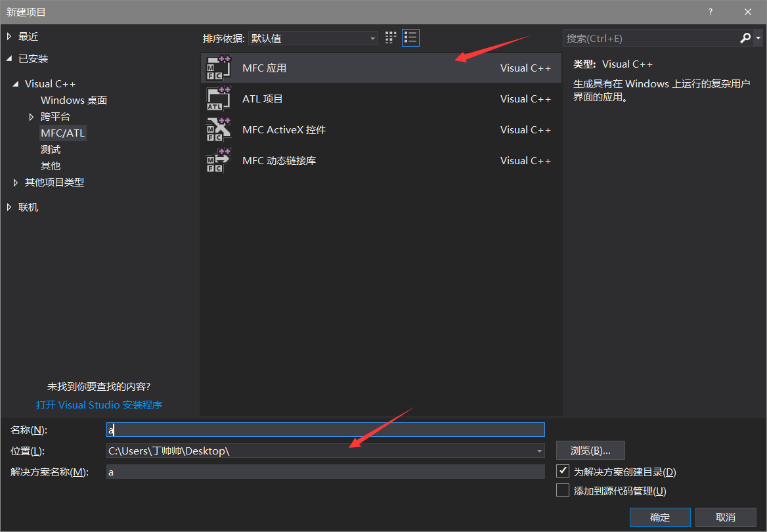Select MFC/ATL category
Screen dimensions: 767x532
tap(62, 133)
